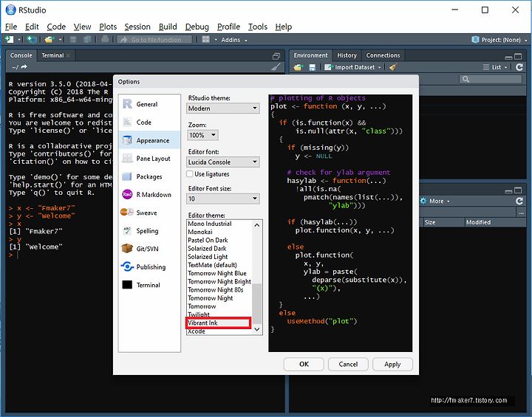532x417 pixels.
Task: Open Editor font dropdown
Action: [x=223, y=162]
